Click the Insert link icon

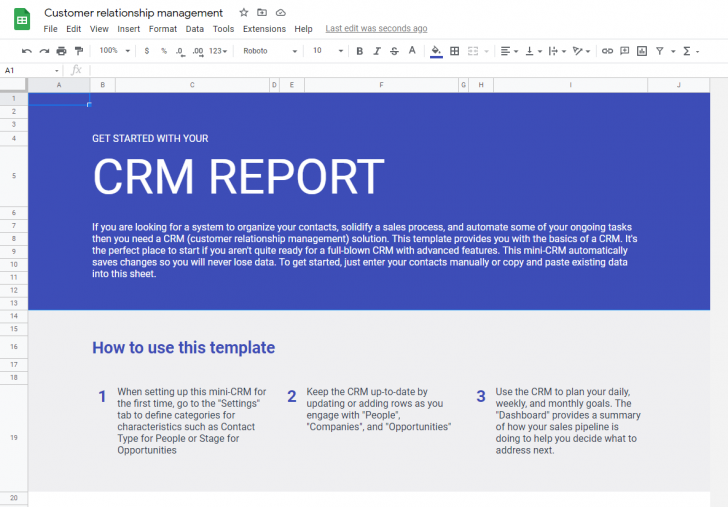tap(607, 51)
